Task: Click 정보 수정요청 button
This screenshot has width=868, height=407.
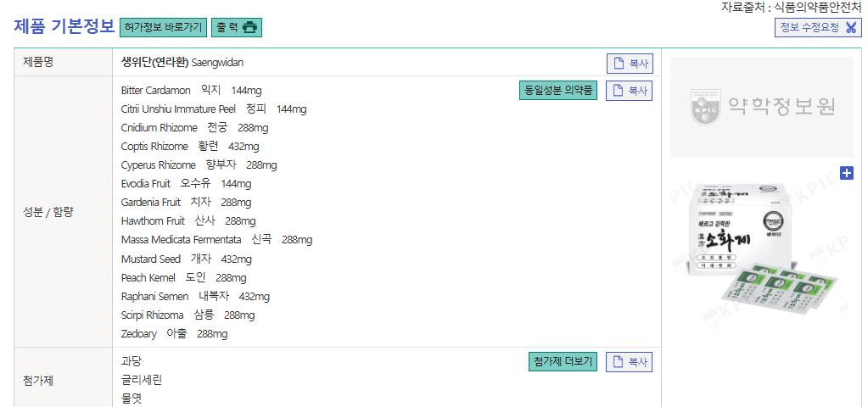Action: [818, 28]
